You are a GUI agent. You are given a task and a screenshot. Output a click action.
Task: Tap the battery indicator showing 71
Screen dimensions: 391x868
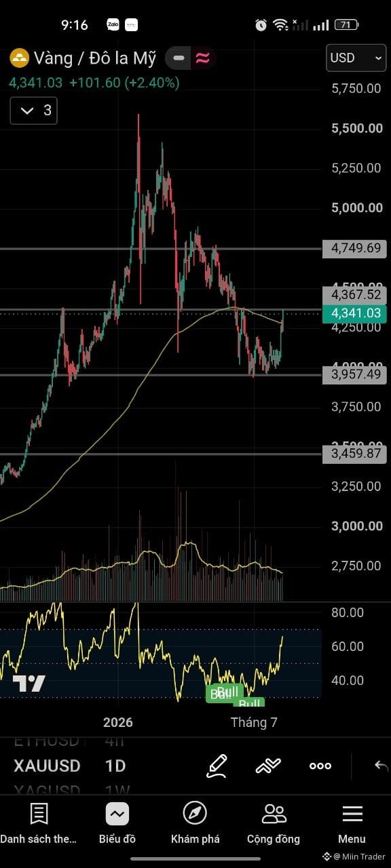click(346, 25)
